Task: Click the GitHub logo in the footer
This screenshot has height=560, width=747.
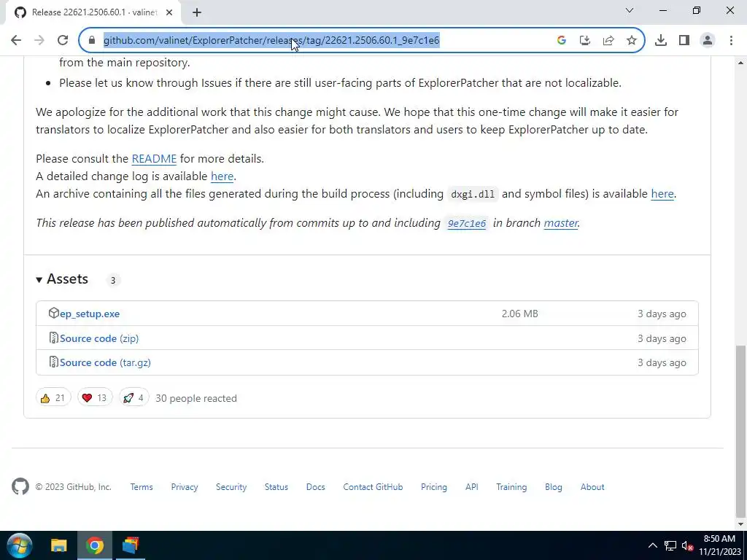Action: coord(20,486)
